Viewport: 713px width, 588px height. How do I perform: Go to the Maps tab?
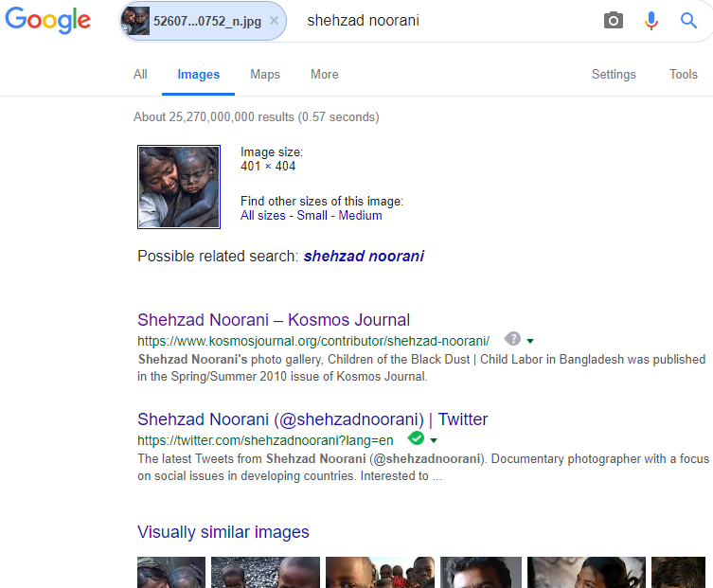tap(265, 74)
